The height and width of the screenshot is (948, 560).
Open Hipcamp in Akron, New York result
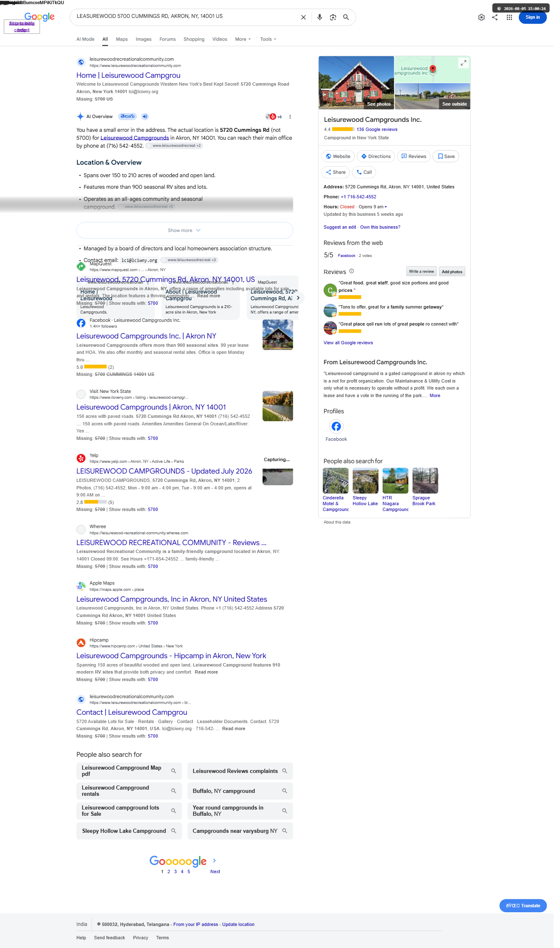coord(171,656)
